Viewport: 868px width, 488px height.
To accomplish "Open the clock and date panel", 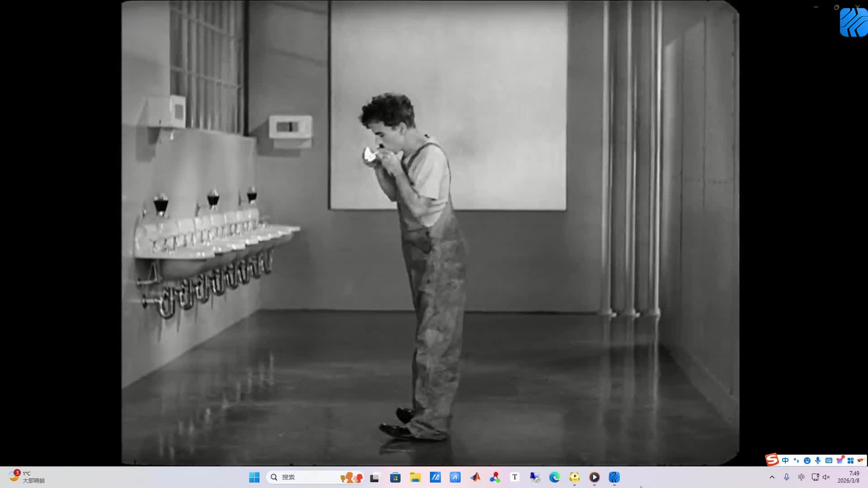I will pos(849,477).
